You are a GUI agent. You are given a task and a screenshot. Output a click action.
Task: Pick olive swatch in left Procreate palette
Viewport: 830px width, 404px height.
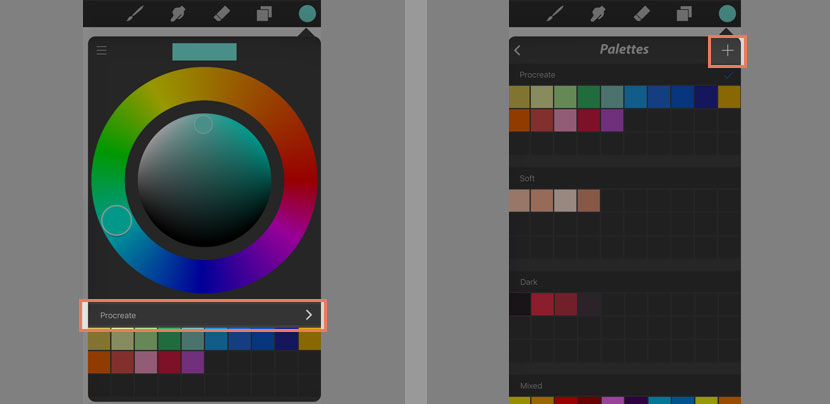99,341
